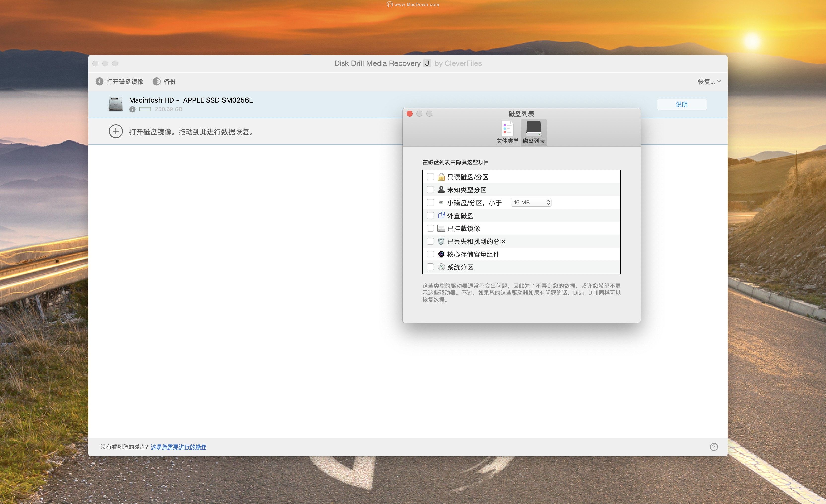The height and width of the screenshot is (504, 826).
Task: Click the File Types document icon in preferences
Action: tap(507, 128)
